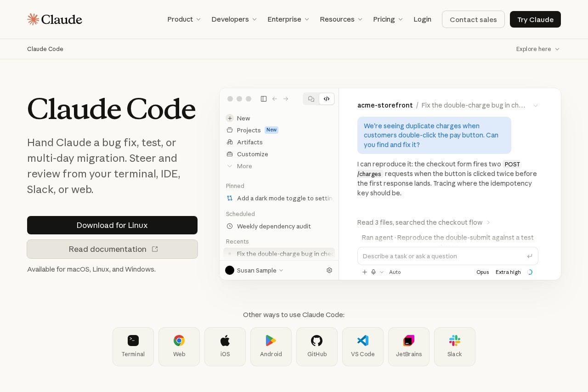This screenshot has width=588, height=392.
Task: Select the Slack icon tile
Action: tap(455, 347)
